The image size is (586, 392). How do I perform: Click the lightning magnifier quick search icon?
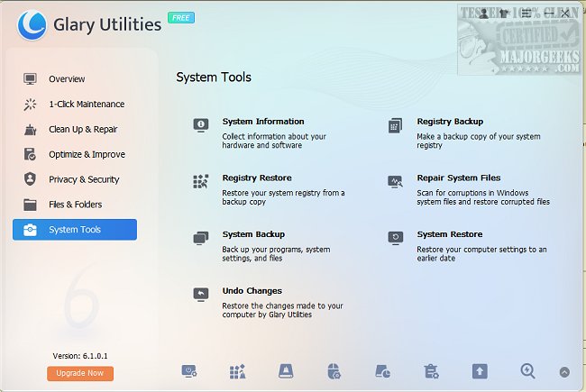527,371
